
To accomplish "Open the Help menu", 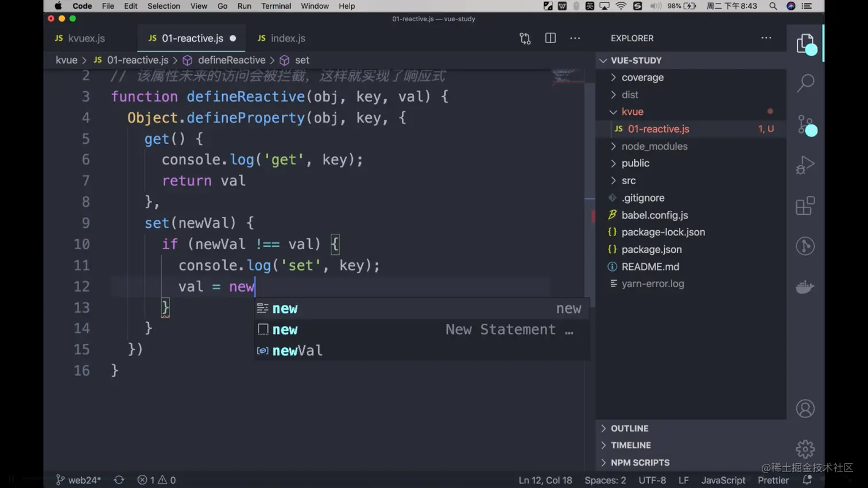I will pyautogui.click(x=347, y=6).
